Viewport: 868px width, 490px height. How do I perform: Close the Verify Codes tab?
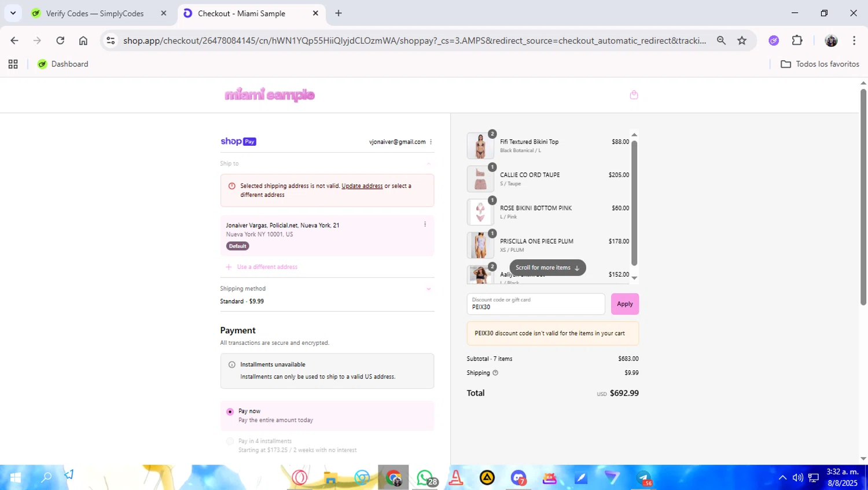click(164, 13)
